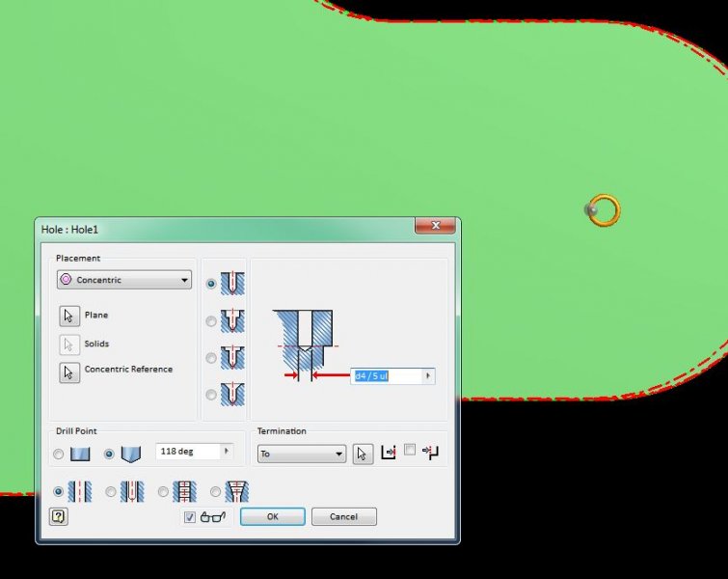Choose the angled drill point option
The width and height of the screenshot is (728, 579).
coord(109,454)
